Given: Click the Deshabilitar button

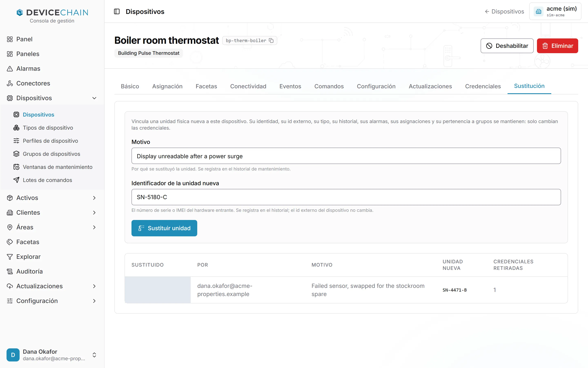Looking at the screenshot, I should [507, 46].
